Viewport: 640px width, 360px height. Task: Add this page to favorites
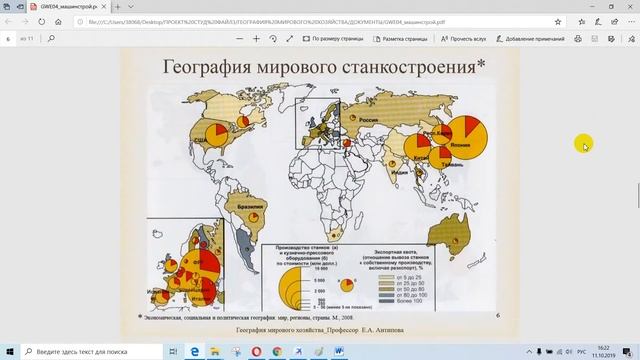(x=558, y=22)
